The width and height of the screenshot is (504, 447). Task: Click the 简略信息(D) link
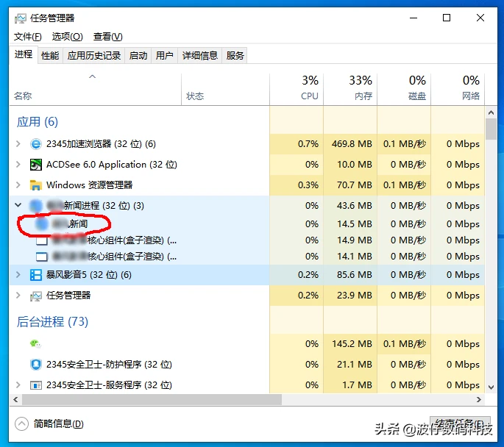click(x=59, y=424)
